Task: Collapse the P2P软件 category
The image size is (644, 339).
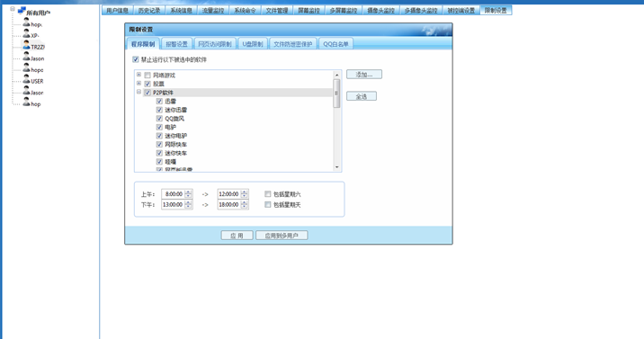Action: 139,92
